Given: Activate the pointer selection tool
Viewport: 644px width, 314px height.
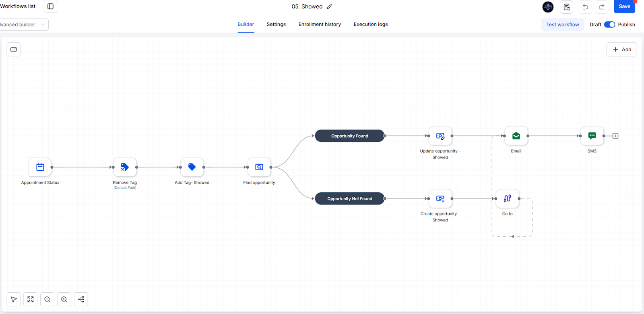Looking at the screenshot, I should 14,299.
